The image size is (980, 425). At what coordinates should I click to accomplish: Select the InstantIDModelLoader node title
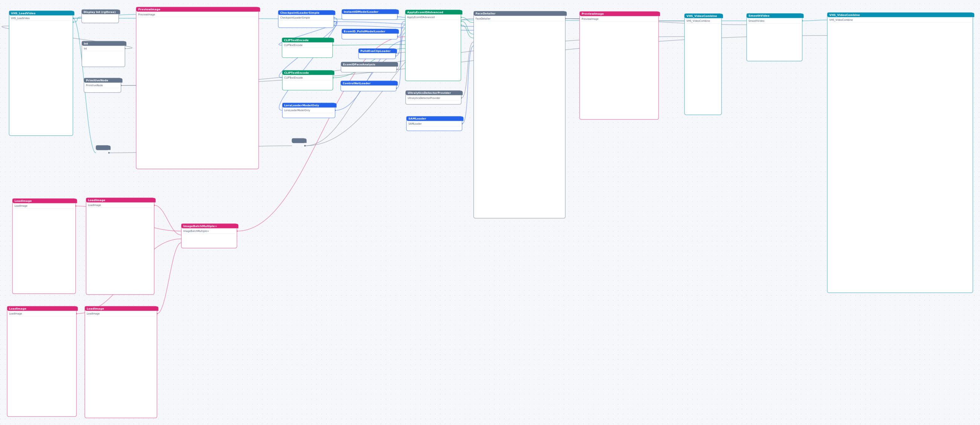[370, 12]
